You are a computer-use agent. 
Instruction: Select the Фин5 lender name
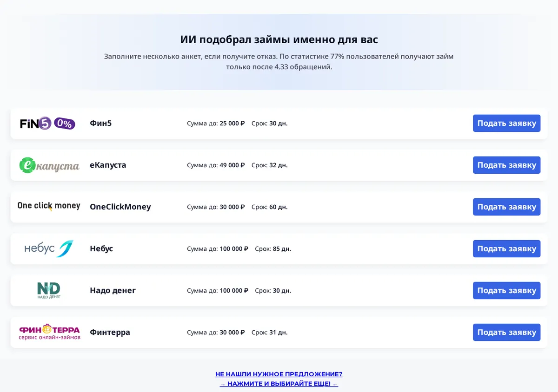(x=101, y=123)
